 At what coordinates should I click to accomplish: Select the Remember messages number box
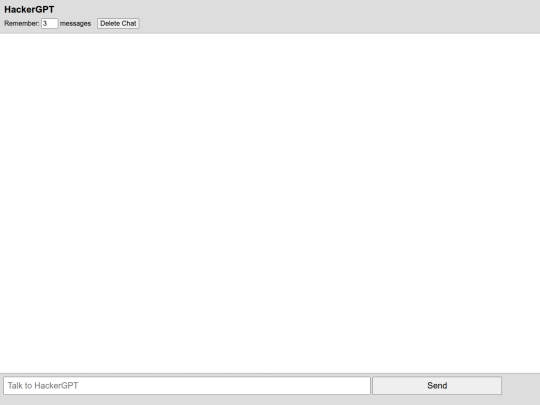tap(50, 23)
